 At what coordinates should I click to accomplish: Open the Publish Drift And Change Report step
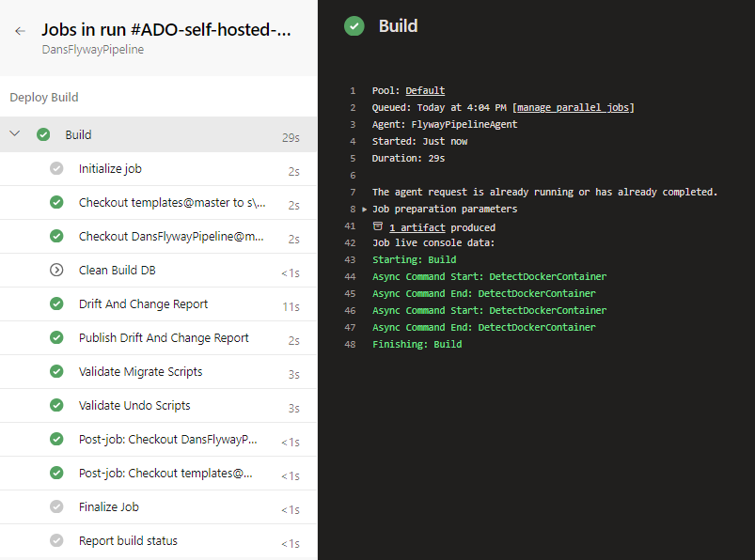tap(158, 337)
